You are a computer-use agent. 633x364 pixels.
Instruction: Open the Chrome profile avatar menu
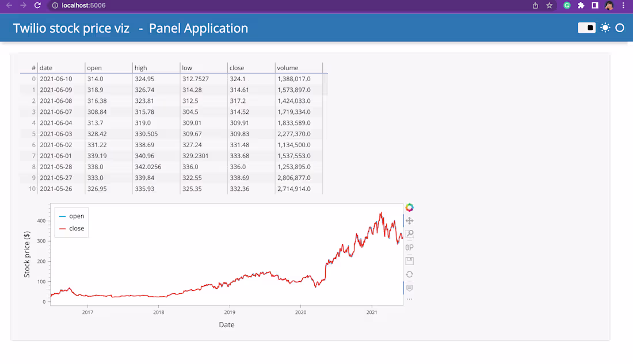pyautogui.click(x=610, y=5)
